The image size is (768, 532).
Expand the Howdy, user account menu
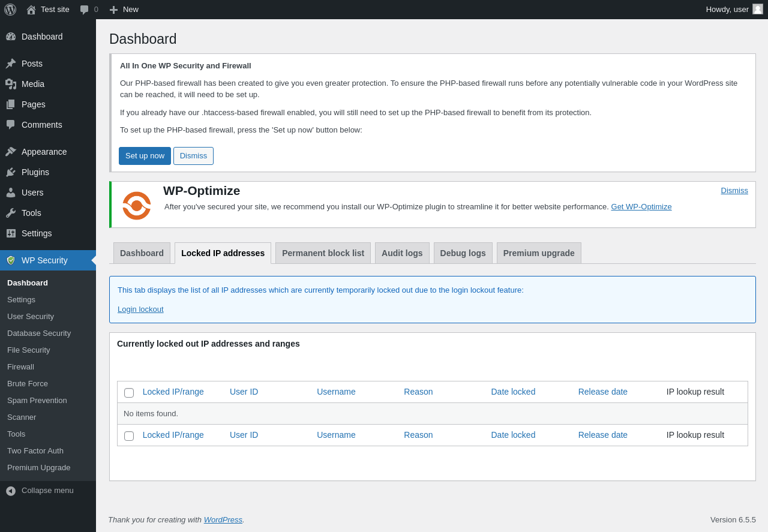point(727,10)
